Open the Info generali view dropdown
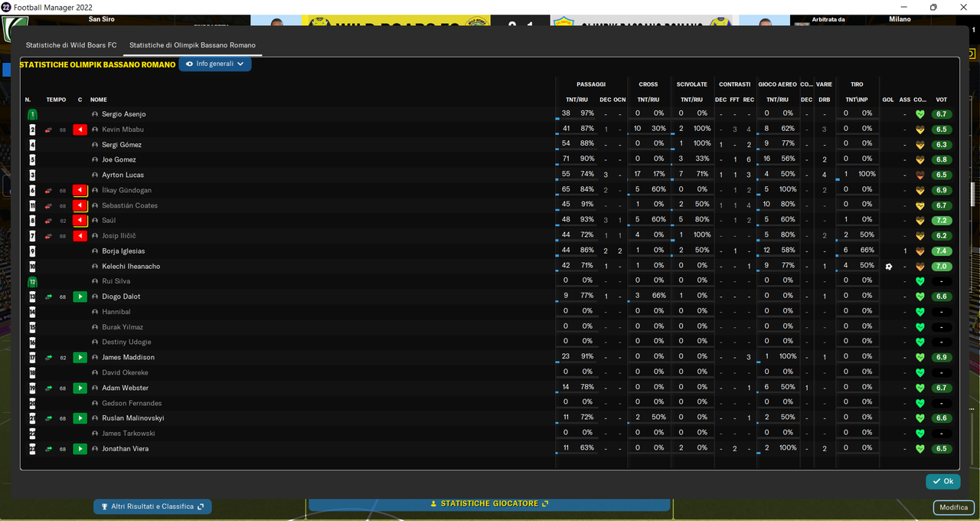The width and height of the screenshot is (980, 521). [x=215, y=64]
